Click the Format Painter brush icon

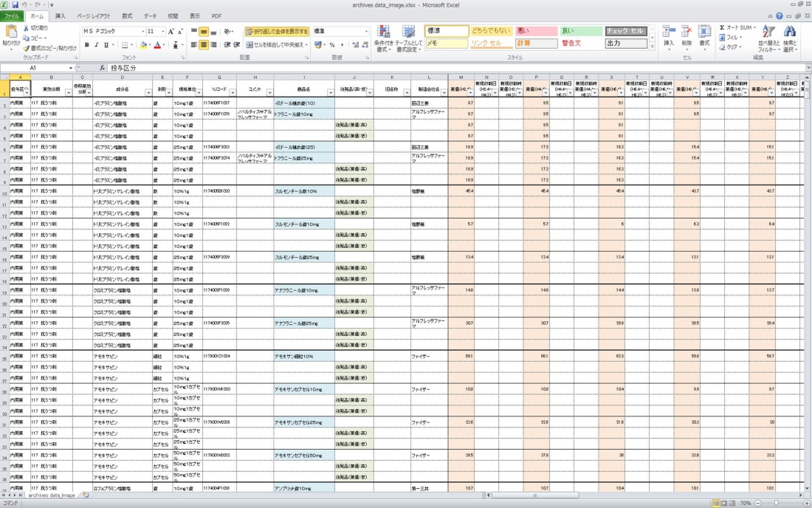(x=27, y=48)
